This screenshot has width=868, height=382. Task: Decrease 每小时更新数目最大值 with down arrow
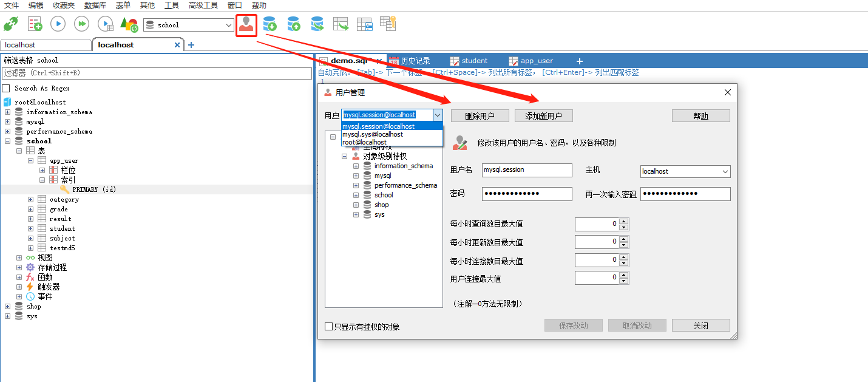624,245
